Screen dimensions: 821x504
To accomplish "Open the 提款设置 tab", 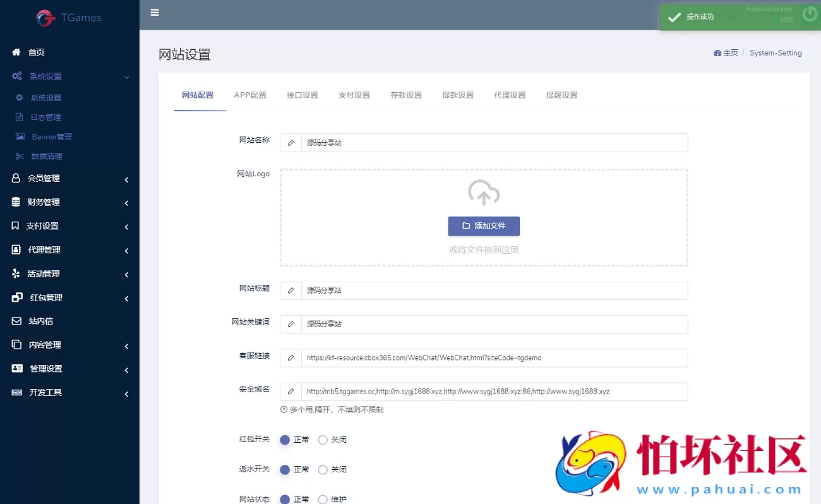I will coord(458,95).
